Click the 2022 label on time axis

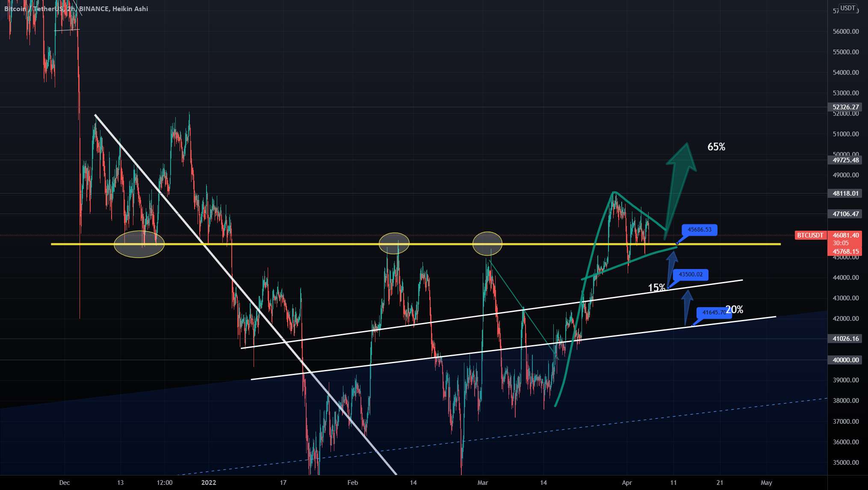(x=209, y=483)
